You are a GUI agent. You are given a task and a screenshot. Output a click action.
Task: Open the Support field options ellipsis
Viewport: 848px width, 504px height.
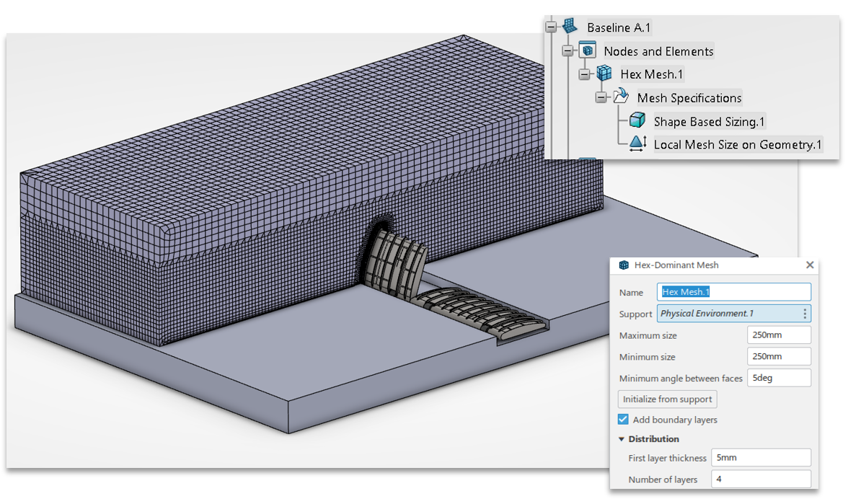(805, 313)
